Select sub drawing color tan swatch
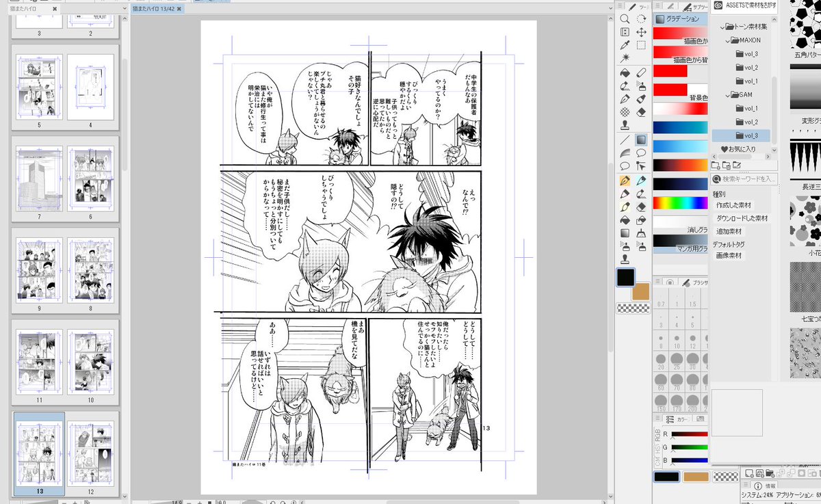821x504 pixels. pyautogui.click(x=640, y=291)
